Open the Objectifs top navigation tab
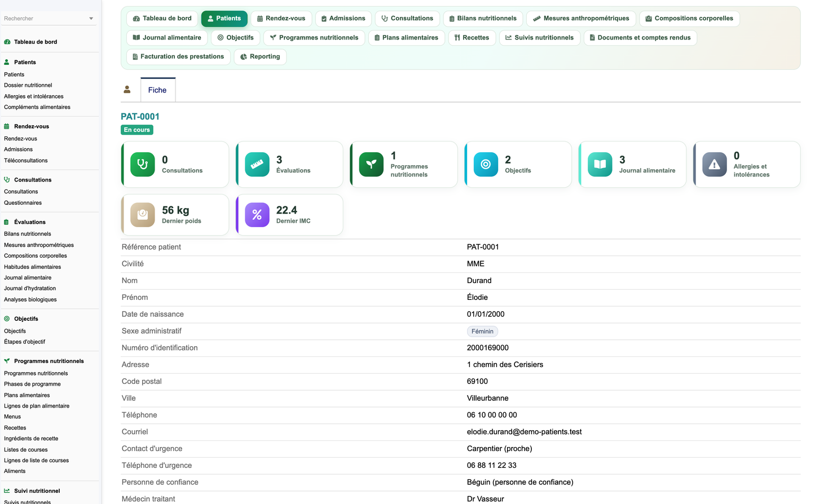Screen dimensions: 815x504 point(236,38)
